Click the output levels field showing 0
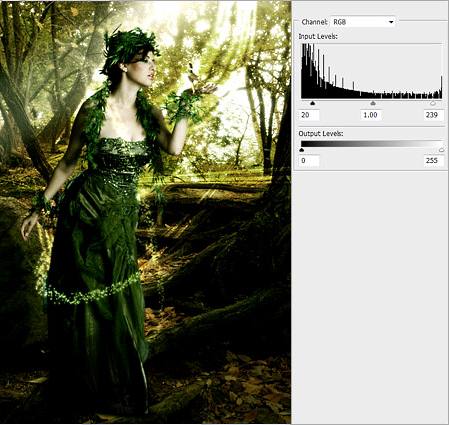 coord(309,161)
